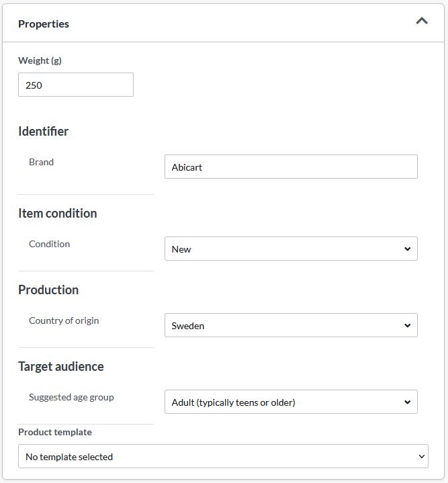Viewport: 448px width, 483px height.
Task: Click the Properties panel title
Action: click(x=44, y=24)
